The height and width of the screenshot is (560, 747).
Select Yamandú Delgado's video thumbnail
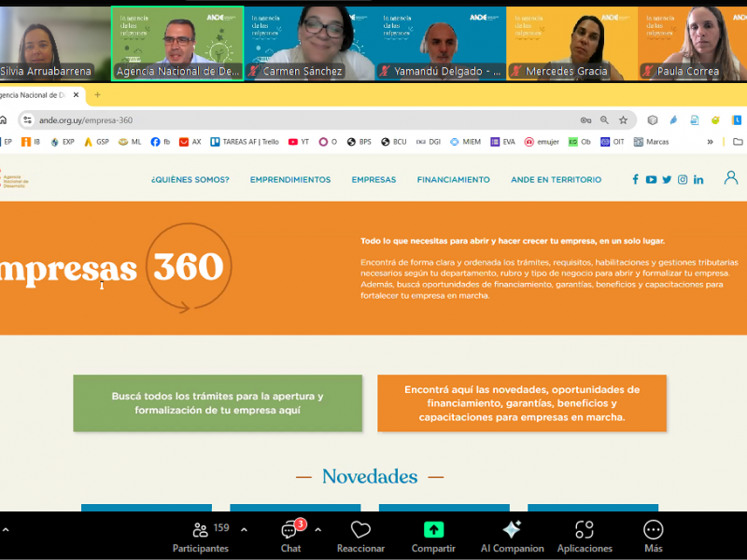pos(441,44)
